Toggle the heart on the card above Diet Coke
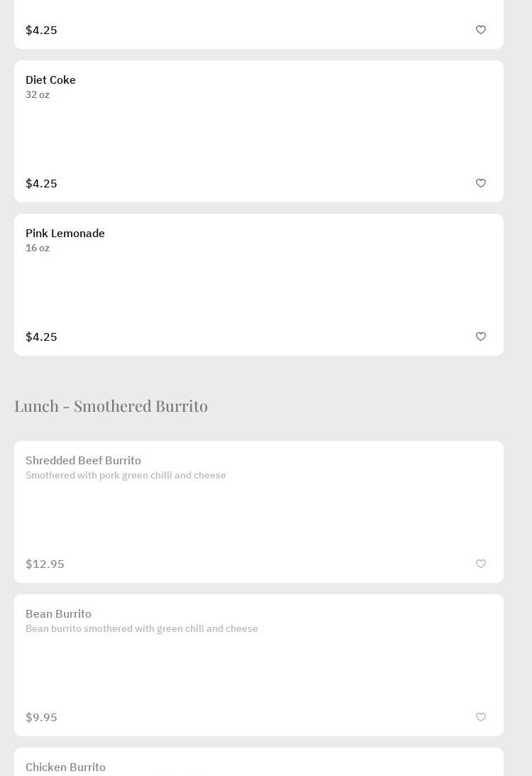Screen dimensions: 532x776 click(481, 30)
